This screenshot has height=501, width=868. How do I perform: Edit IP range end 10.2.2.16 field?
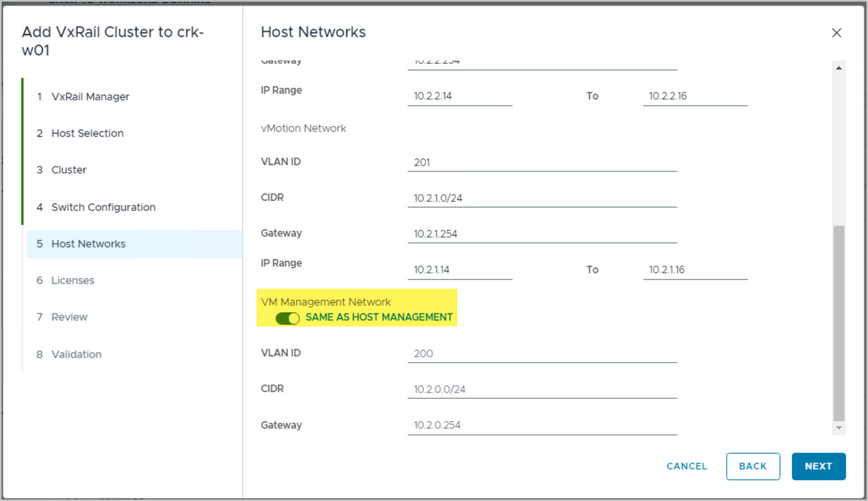pyautogui.click(x=695, y=96)
